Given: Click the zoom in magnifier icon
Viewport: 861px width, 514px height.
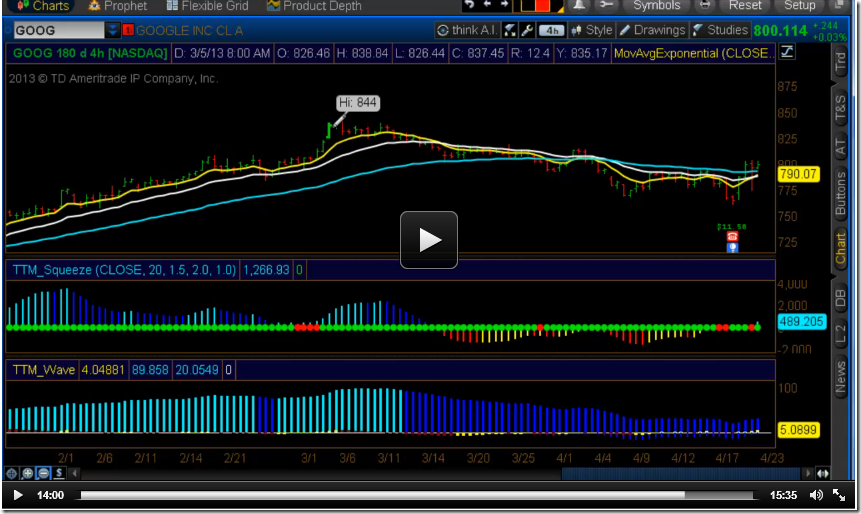Looking at the screenshot, I should (27, 473).
